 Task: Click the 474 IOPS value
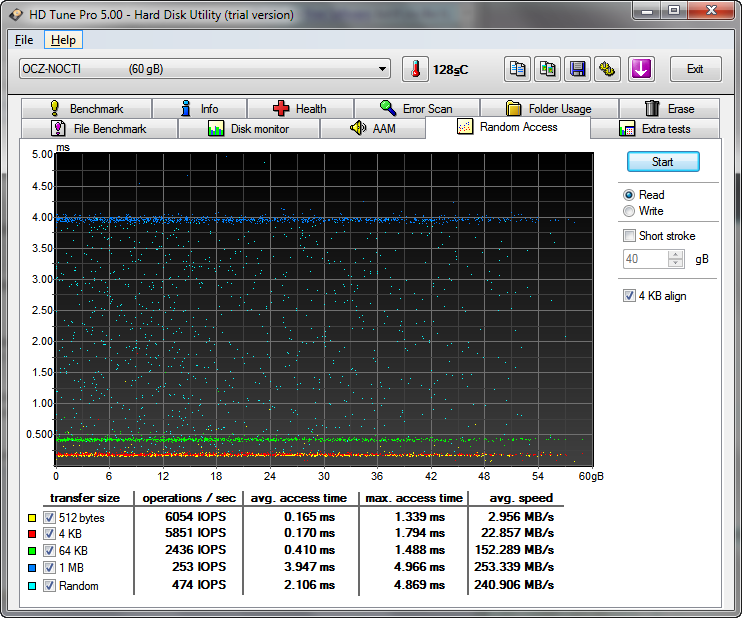coord(199,585)
